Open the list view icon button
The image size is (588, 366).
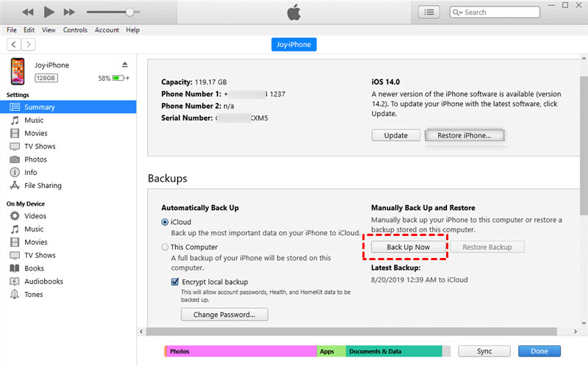pyautogui.click(x=429, y=12)
